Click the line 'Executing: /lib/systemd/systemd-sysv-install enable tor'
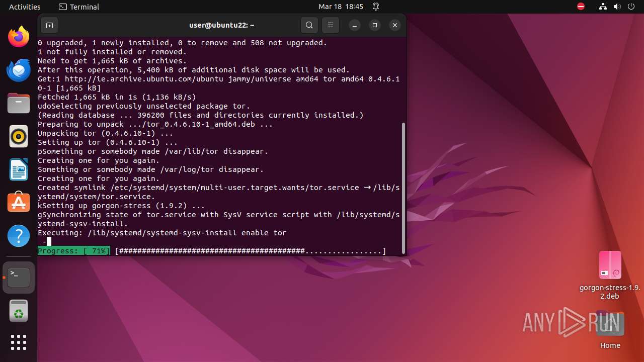 pyautogui.click(x=162, y=233)
